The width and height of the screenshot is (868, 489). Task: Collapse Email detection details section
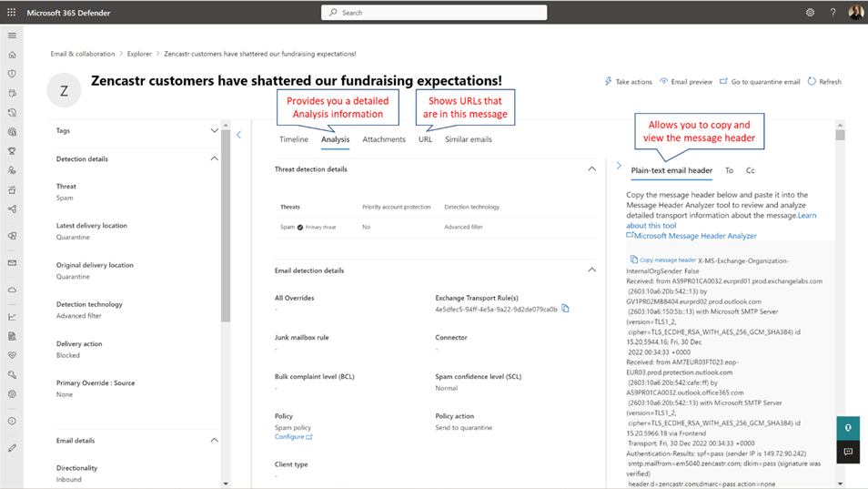click(x=591, y=270)
